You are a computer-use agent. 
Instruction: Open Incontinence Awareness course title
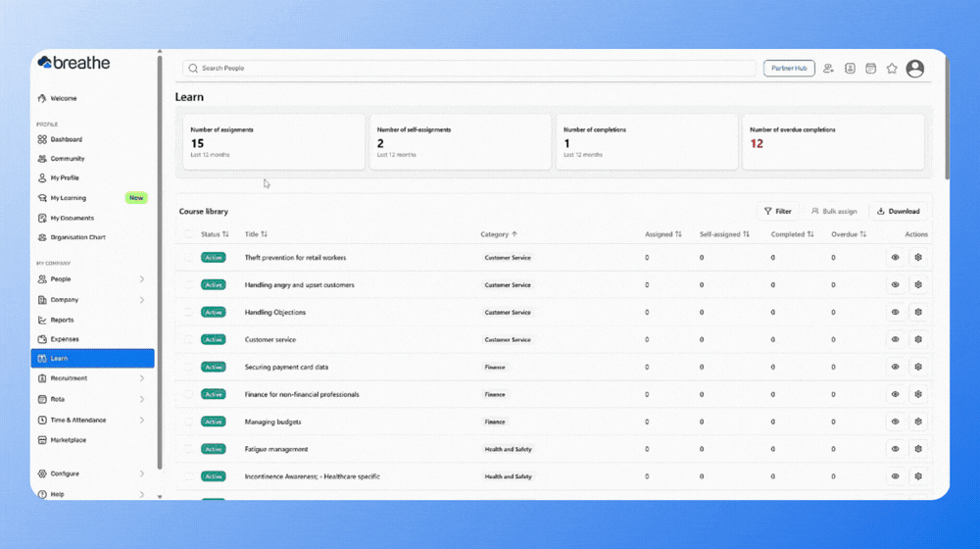tap(312, 476)
